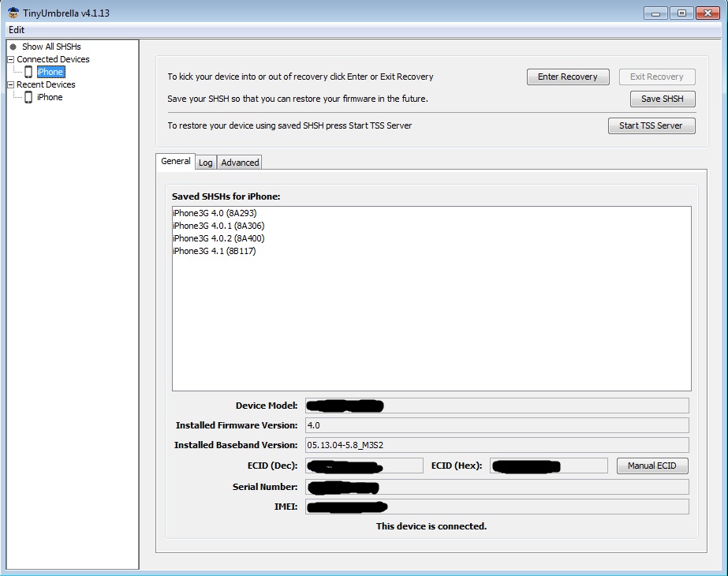Select the iPhone3G 4.0 (8A293) SHSH entry

(215, 213)
